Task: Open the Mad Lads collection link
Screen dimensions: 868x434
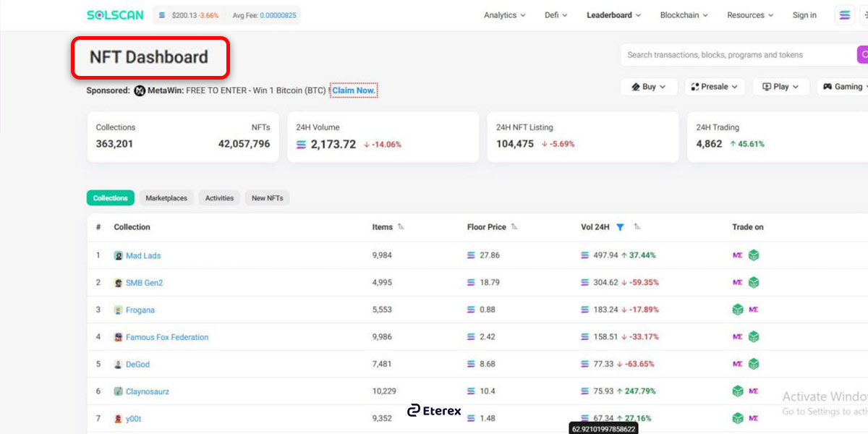Action: coord(143,255)
